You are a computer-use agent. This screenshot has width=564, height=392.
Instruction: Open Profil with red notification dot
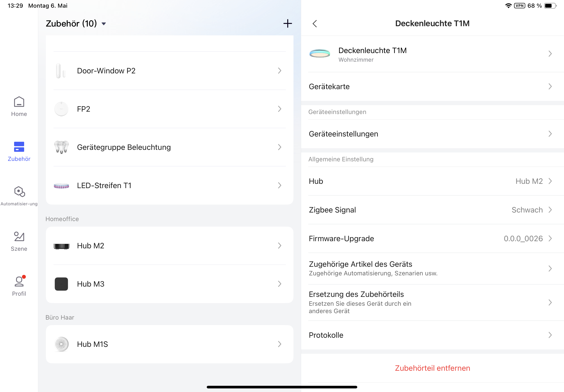[x=19, y=286]
